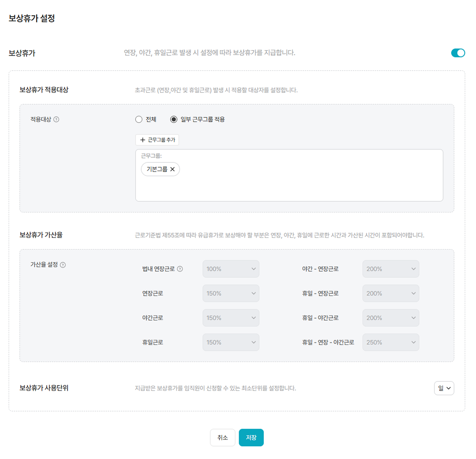Viewport: 476px width, 459px height.
Task: Open the 보상휴가 사용단위 일 dropdown
Action: [444, 388]
